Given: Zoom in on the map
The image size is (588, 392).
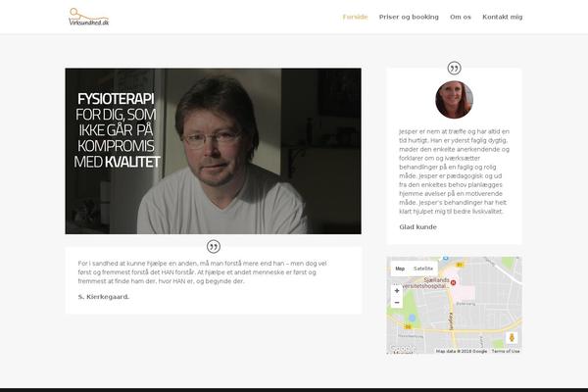Looking at the screenshot, I should pos(397,291).
